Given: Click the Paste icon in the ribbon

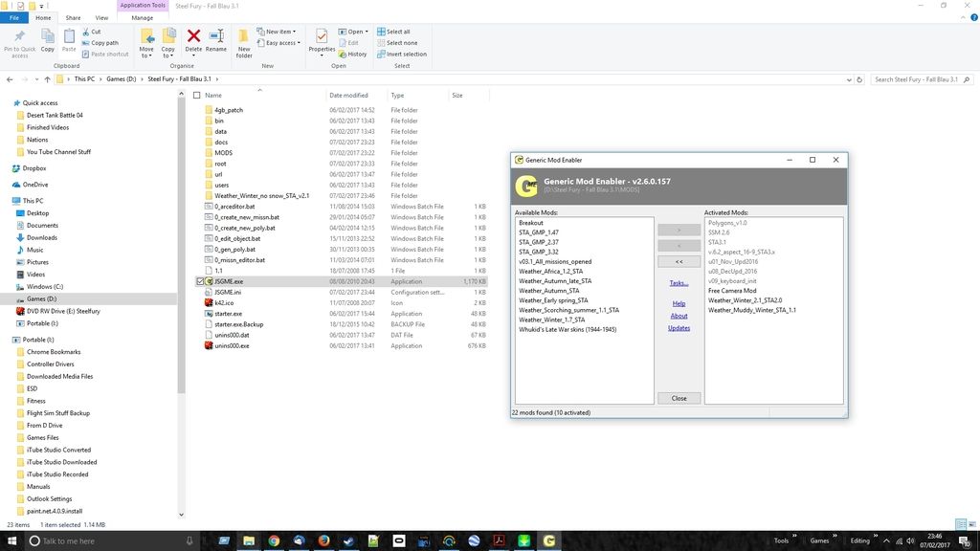Looking at the screenshot, I should 69,36.
